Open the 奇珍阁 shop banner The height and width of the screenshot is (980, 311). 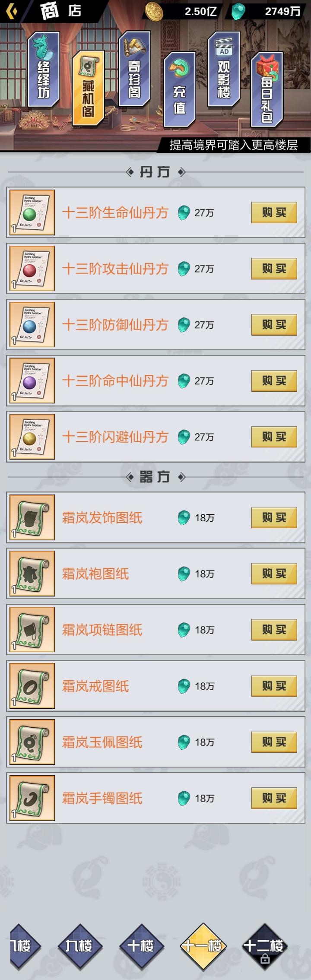[134, 68]
